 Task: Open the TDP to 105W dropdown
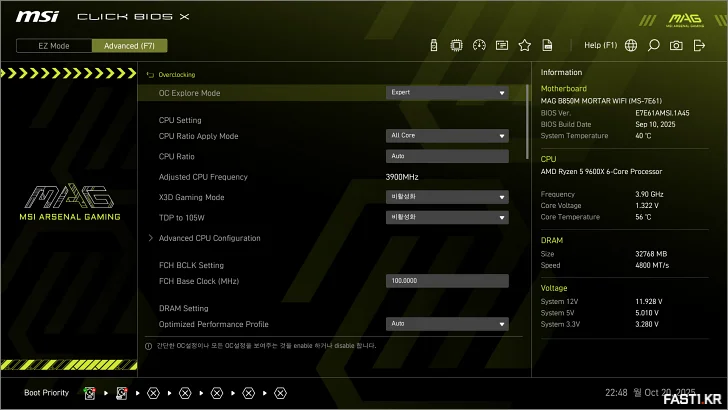click(447, 217)
